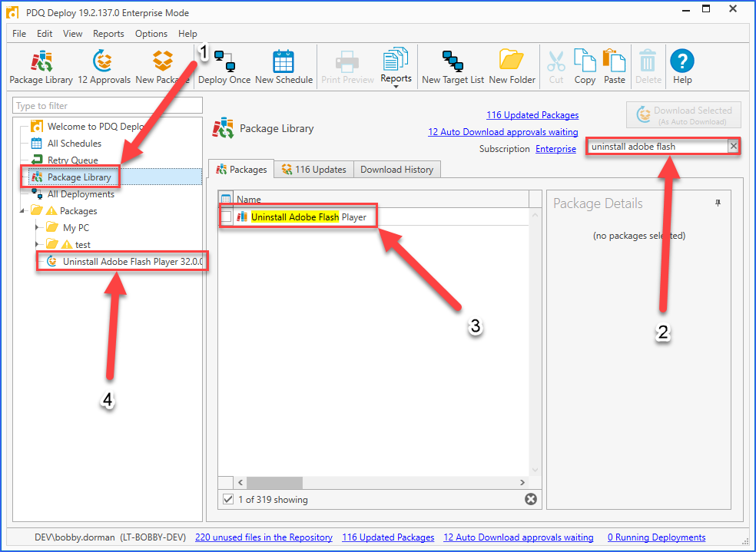This screenshot has height=552, width=756.
Task: Pin the Package Details panel
Action: coord(718,203)
